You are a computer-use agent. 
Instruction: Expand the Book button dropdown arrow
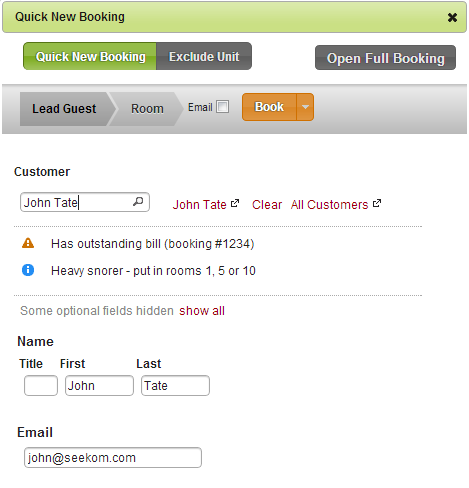(x=305, y=107)
